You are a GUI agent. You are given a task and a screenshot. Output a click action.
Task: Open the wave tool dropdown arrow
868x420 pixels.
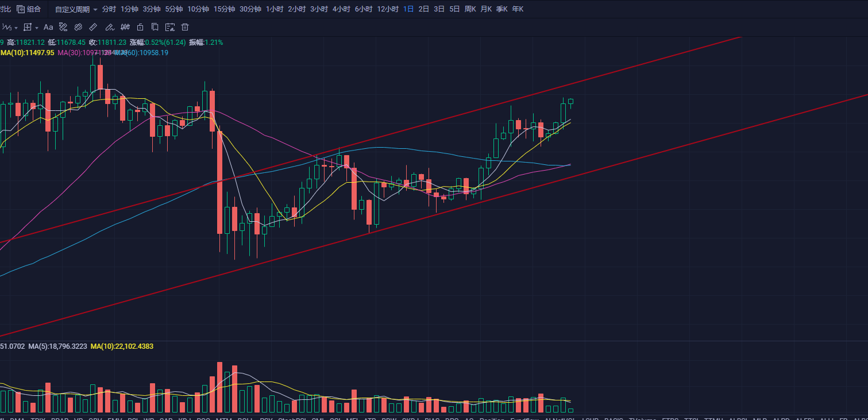click(x=16, y=28)
